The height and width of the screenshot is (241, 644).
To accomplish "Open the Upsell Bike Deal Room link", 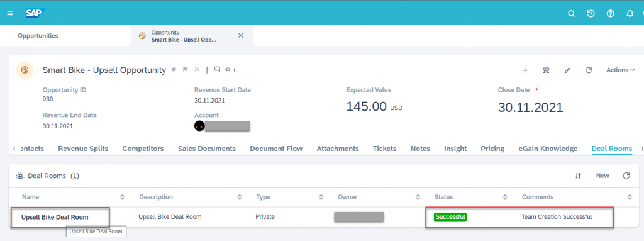I will click(x=55, y=216).
